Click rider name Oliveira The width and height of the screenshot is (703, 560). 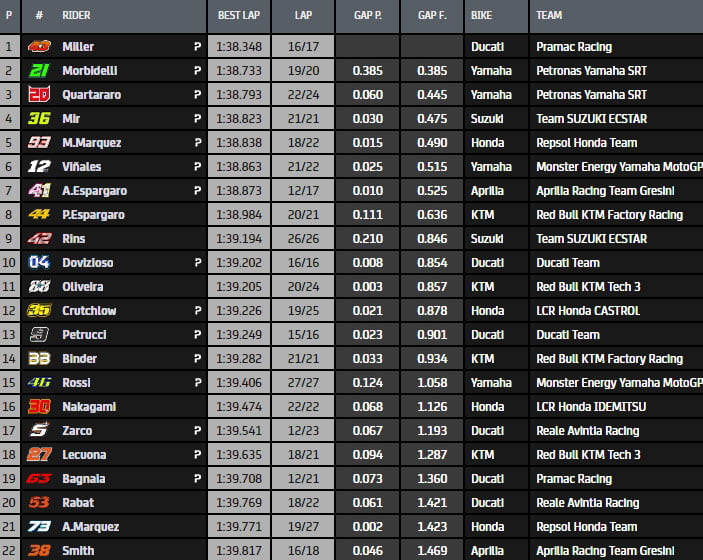tap(82, 287)
